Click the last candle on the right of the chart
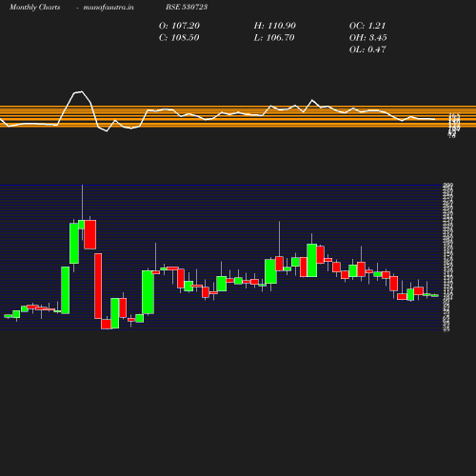476x476 pixels. (435, 295)
